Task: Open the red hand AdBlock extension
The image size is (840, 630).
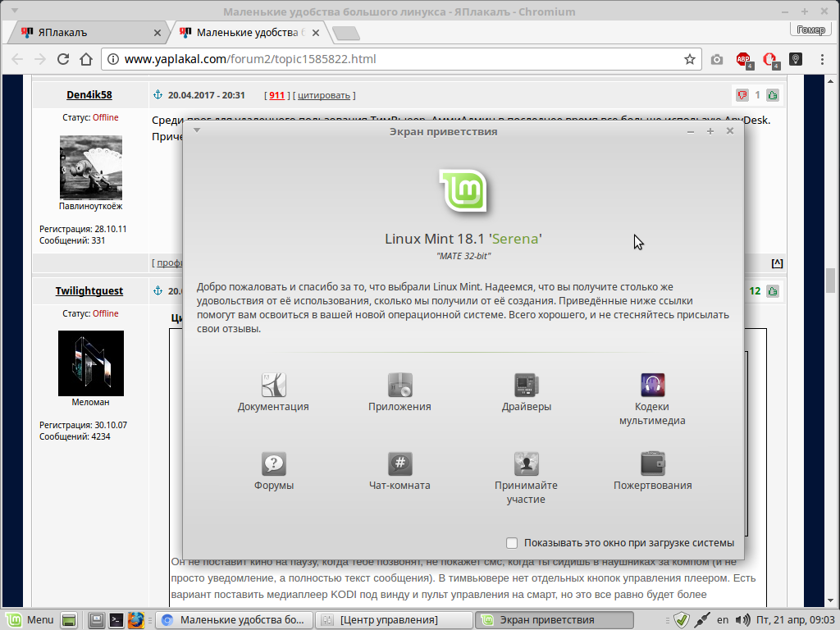Action: [x=770, y=59]
